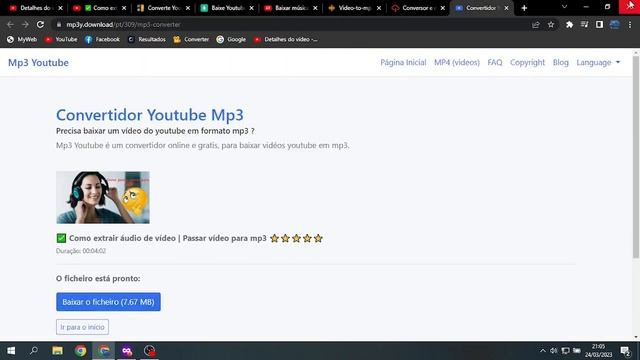Open the Converter bookmark
Screen dimensions: 640x360
tap(191, 39)
